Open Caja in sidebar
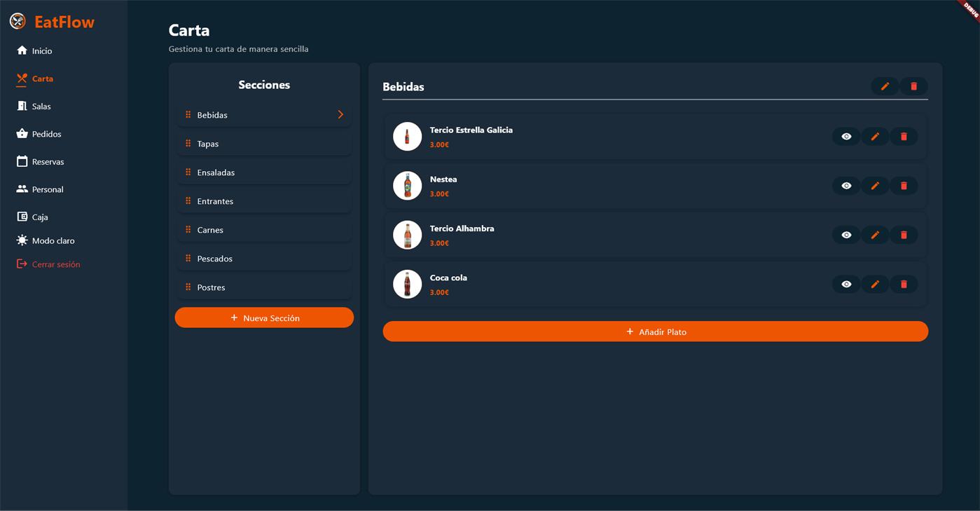This screenshot has width=980, height=511. [32, 217]
